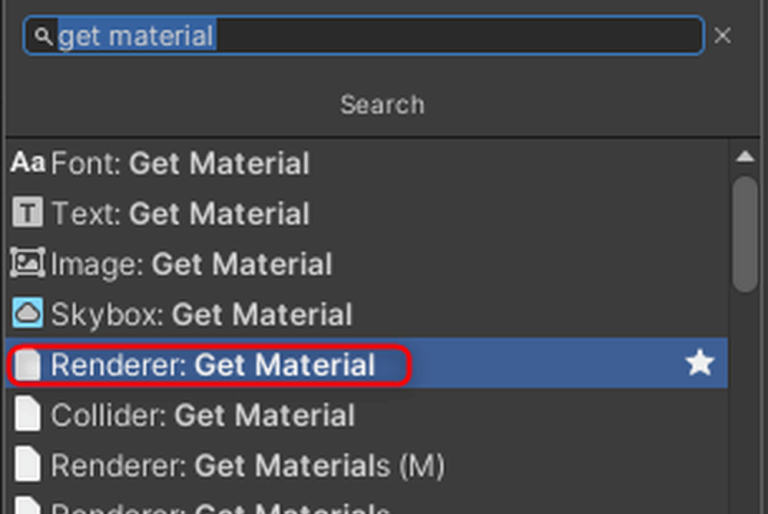Viewport: 768px width, 514px height.
Task: Click the Renderer Get Material document icon
Action: coord(29,365)
